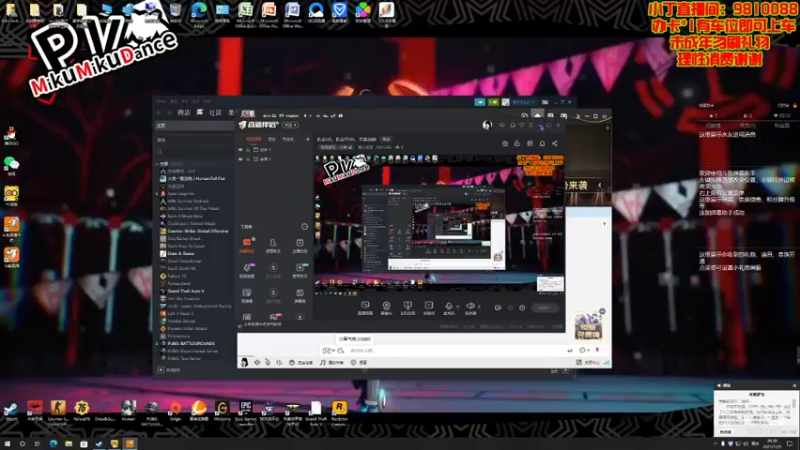Select Left 4 Dead 2 in the Steam library
The image size is (800, 450).
[177, 313]
